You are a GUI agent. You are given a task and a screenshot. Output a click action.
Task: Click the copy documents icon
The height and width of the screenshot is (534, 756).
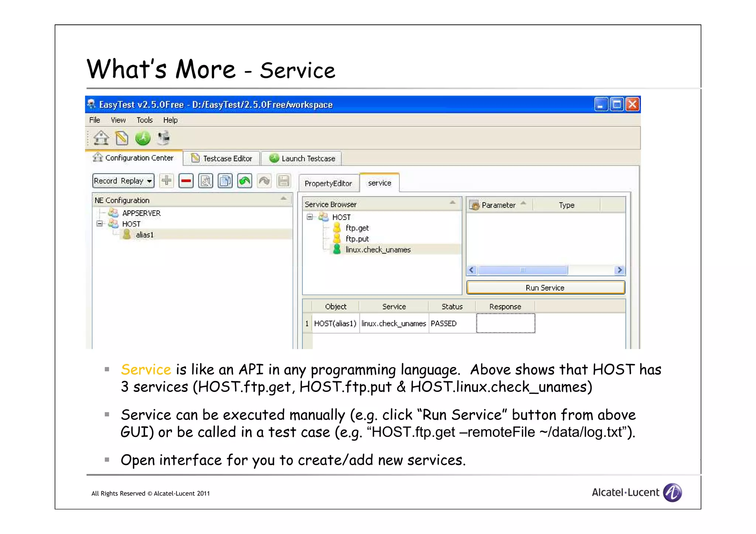coord(225,181)
